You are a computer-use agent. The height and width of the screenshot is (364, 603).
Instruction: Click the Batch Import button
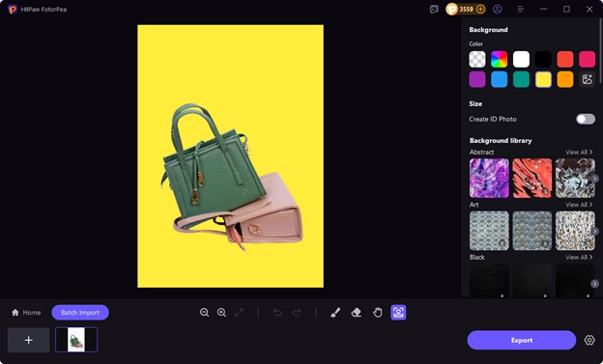point(80,313)
